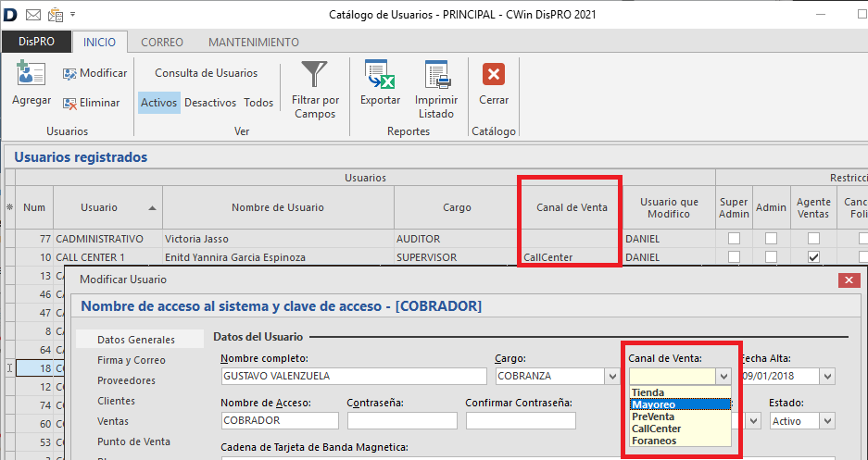Choose PreVenta in Canal de Venta list
This screenshot has width=868, height=460.
tap(681, 416)
